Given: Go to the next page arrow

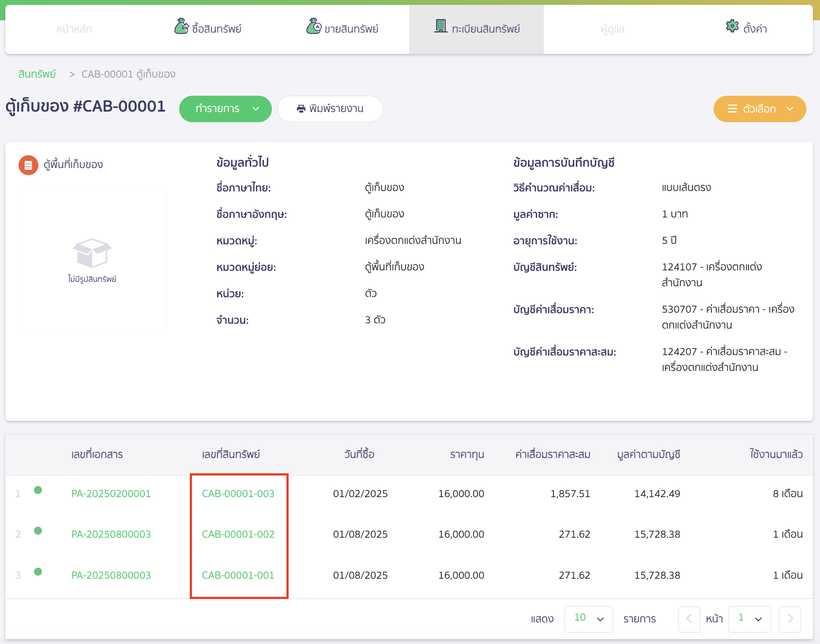Looking at the screenshot, I should pyautogui.click(x=790, y=619).
